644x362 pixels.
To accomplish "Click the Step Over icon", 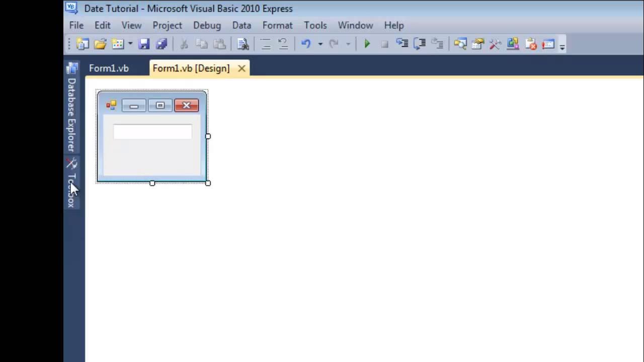I will tap(420, 44).
